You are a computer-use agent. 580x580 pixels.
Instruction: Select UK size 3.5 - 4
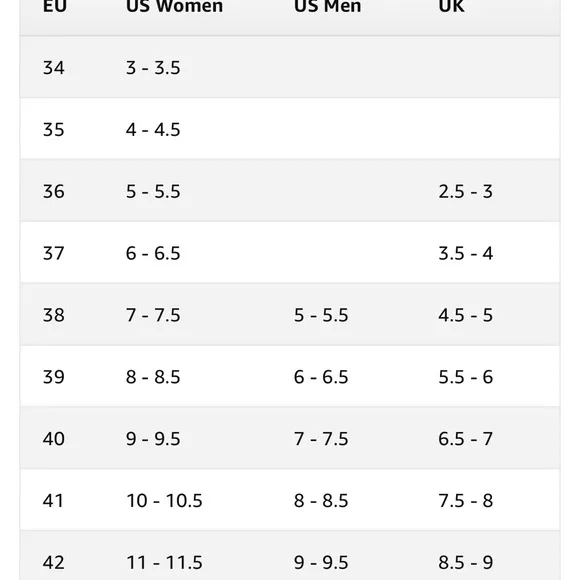click(466, 253)
